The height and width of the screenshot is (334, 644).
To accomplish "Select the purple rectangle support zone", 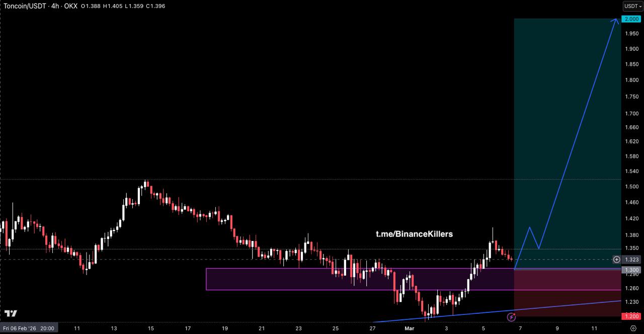I will click(x=302, y=279).
